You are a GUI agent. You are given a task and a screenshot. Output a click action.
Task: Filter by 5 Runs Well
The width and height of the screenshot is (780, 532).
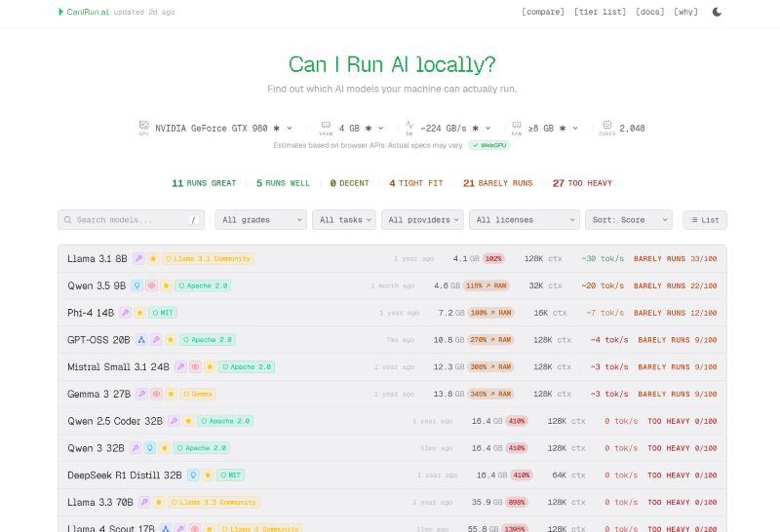[x=283, y=183]
